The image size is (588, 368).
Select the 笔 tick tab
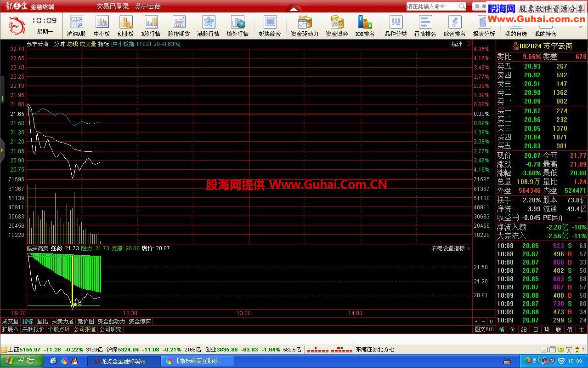pos(501,329)
